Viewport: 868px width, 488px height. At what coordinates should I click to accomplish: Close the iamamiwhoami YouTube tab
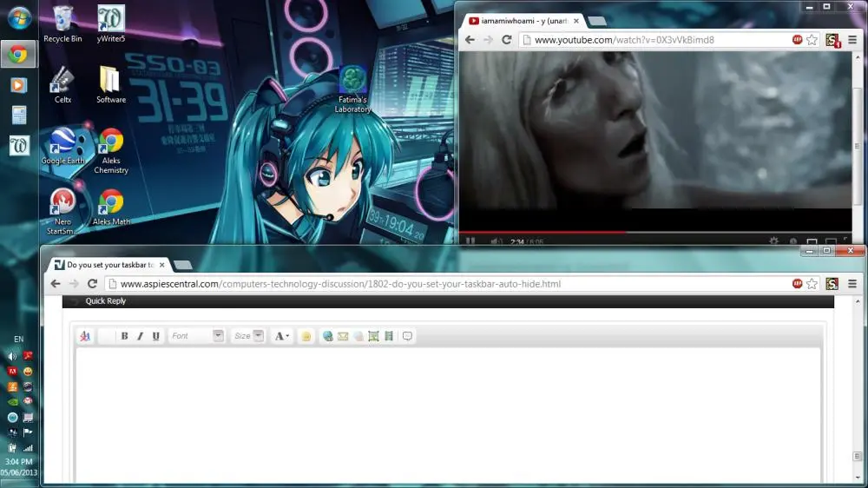pyautogui.click(x=576, y=21)
